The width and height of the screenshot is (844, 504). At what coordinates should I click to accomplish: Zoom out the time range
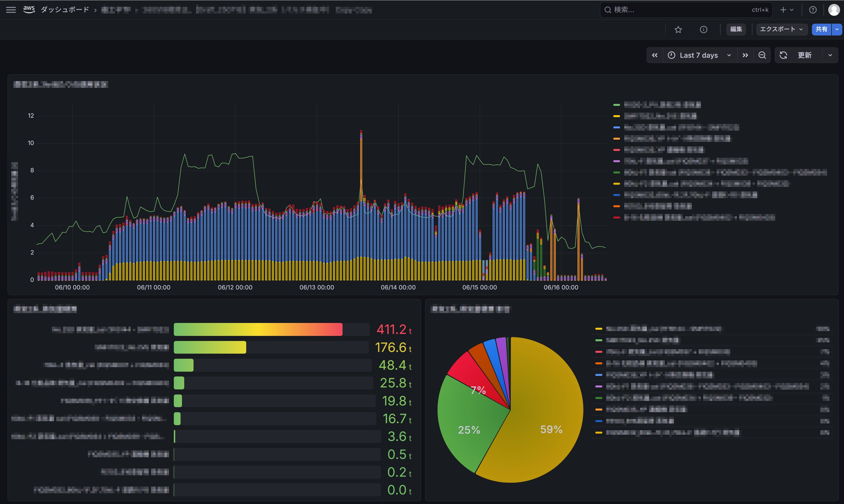pyautogui.click(x=762, y=55)
